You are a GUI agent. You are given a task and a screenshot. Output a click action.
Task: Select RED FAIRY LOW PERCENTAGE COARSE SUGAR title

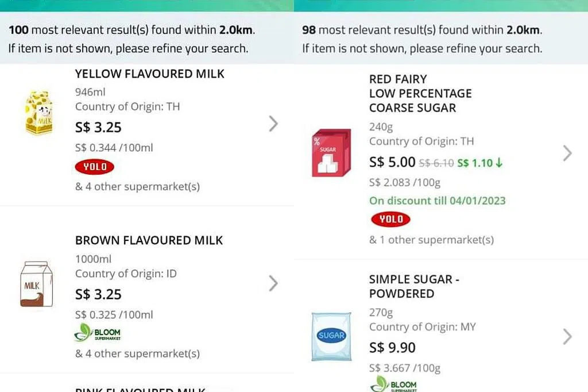(x=420, y=93)
